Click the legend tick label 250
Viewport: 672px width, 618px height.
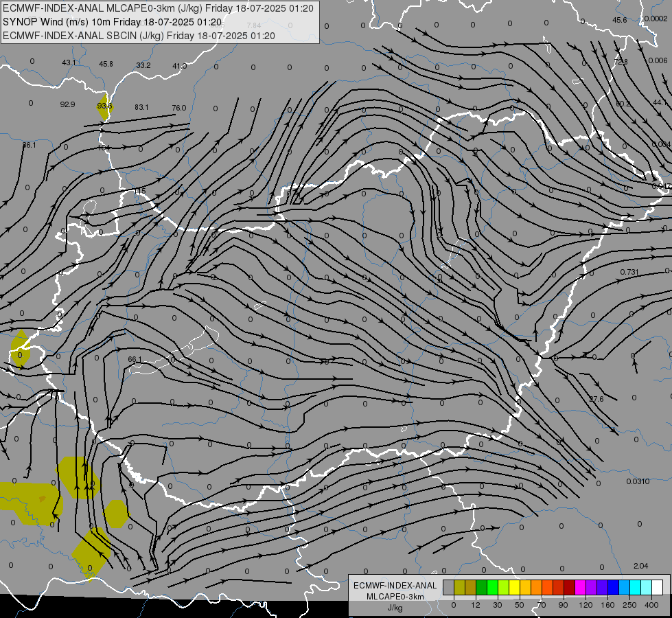[629, 605]
